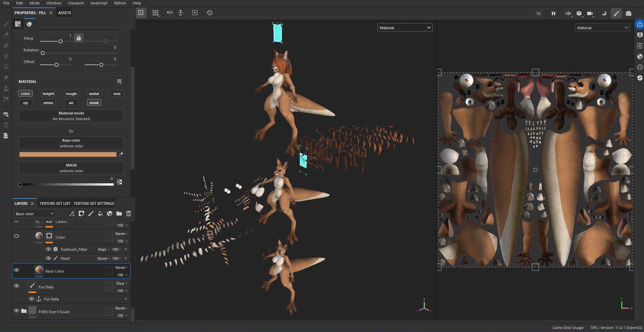Click the orange base color swatch
Screen dimensions: 644x332
click(x=68, y=154)
